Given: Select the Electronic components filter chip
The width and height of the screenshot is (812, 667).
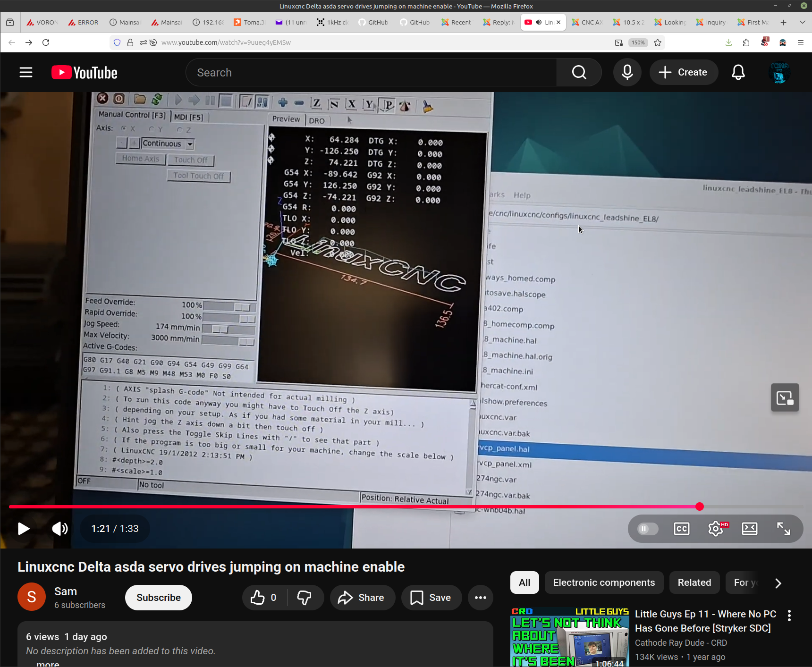Looking at the screenshot, I should point(604,583).
